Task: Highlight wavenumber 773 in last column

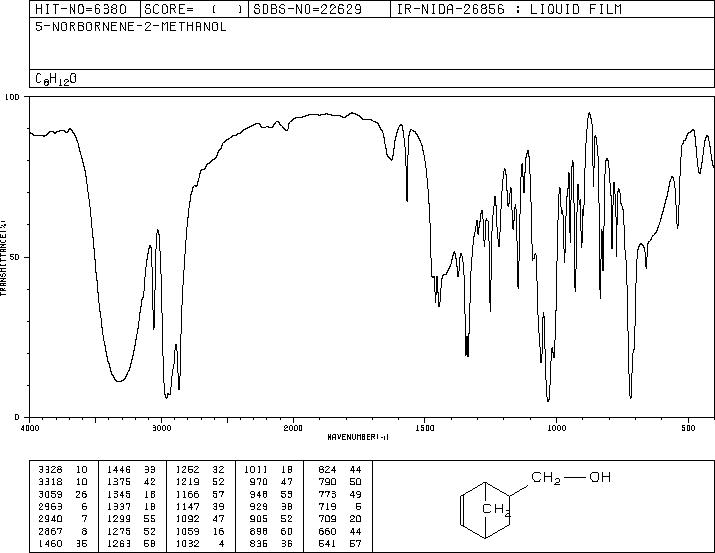Action: click(327, 494)
